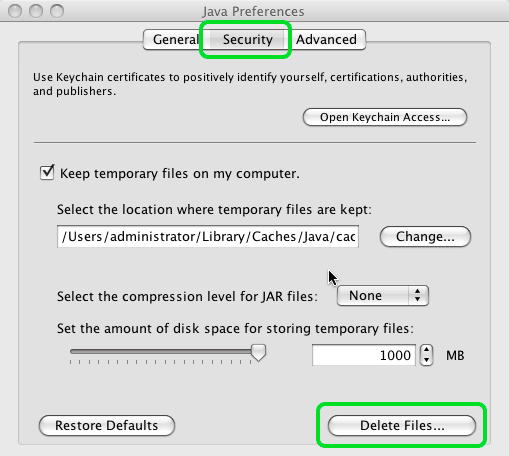Click the Delete Files... button
This screenshot has width=509, height=456.
point(402,425)
